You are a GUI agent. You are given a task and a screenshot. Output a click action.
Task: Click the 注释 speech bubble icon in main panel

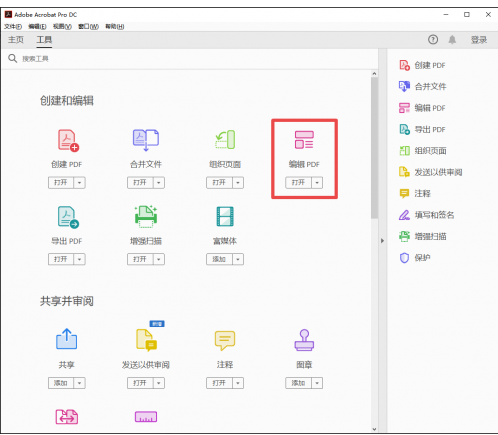point(225,340)
